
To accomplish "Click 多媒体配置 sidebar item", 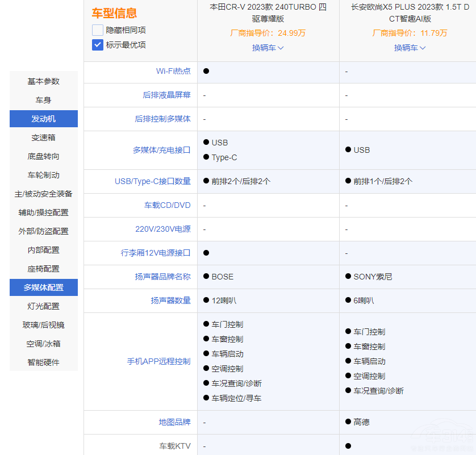I will pyautogui.click(x=43, y=287).
